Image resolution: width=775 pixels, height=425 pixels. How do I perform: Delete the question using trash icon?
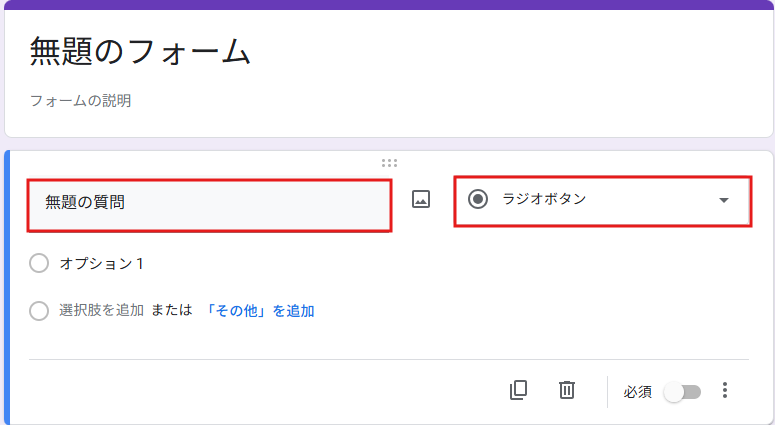pos(566,390)
